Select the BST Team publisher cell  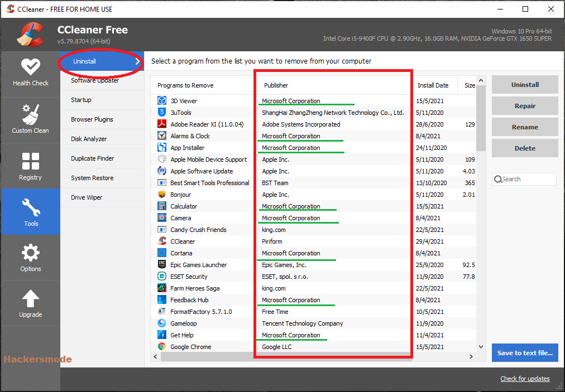click(275, 183)
